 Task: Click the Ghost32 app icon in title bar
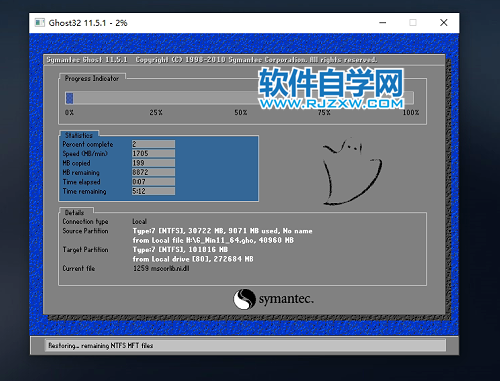(x=40, y=23)
